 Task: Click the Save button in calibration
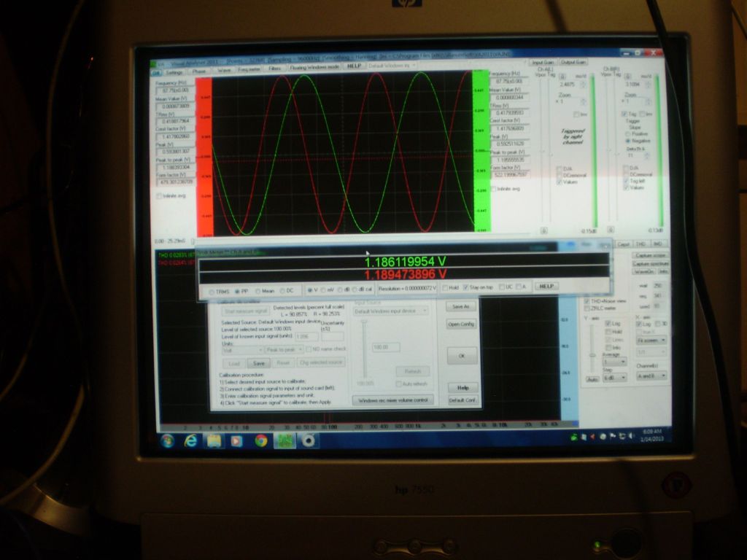[x=259, y=363]
